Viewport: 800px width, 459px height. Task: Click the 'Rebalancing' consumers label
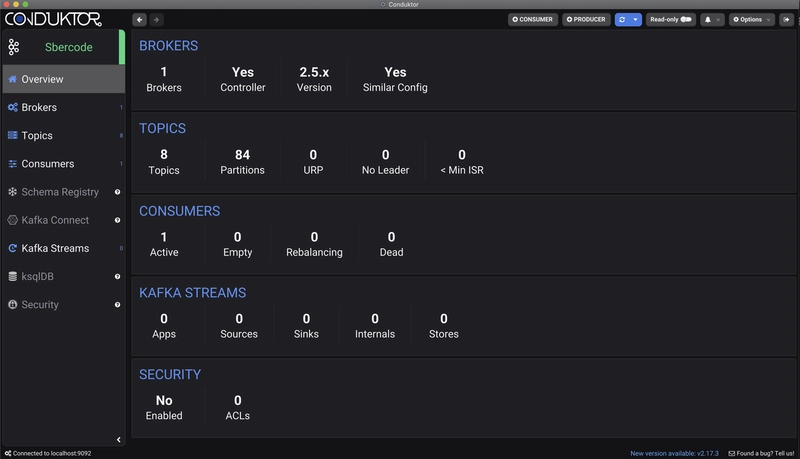[314, 252]
